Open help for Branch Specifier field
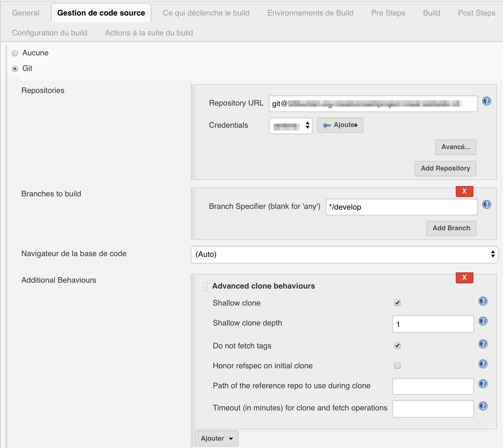Screen dimensions: 503x448 click(x=486, y=204)
